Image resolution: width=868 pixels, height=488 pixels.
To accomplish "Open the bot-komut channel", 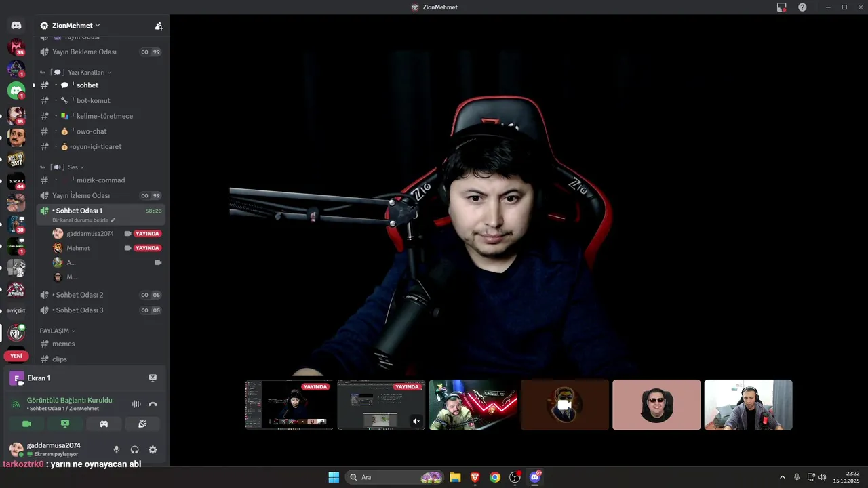I will coord(100,100).
